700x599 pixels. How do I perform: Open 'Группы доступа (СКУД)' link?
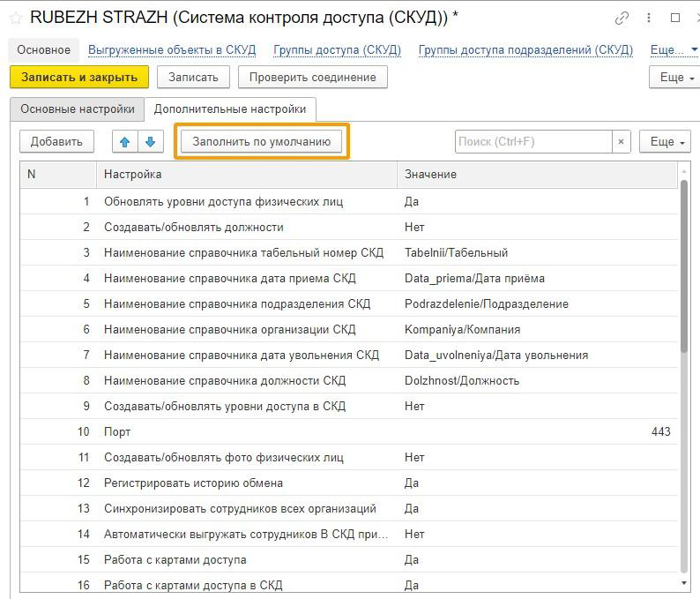337,50
